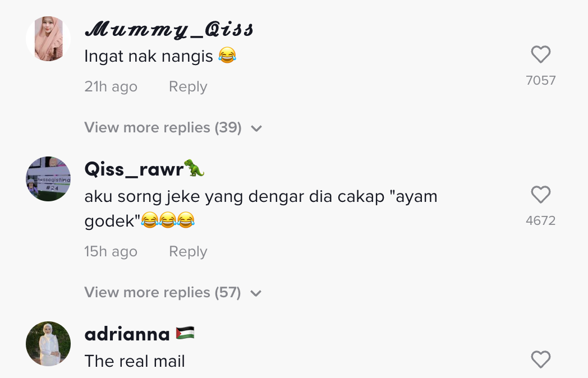This screenshot has width=588, height=378.
Task: Like Qiss_rawr's comment with the heart icon
Action: point(541,195)
